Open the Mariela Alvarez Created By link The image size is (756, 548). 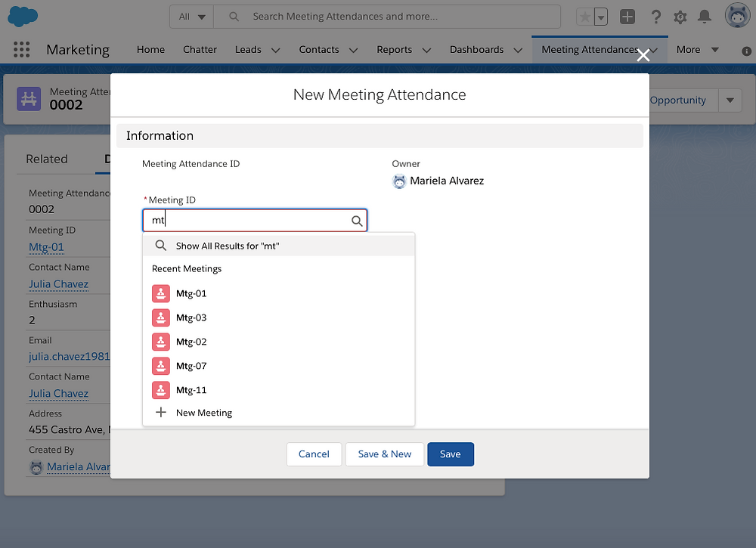pos(79,467)
